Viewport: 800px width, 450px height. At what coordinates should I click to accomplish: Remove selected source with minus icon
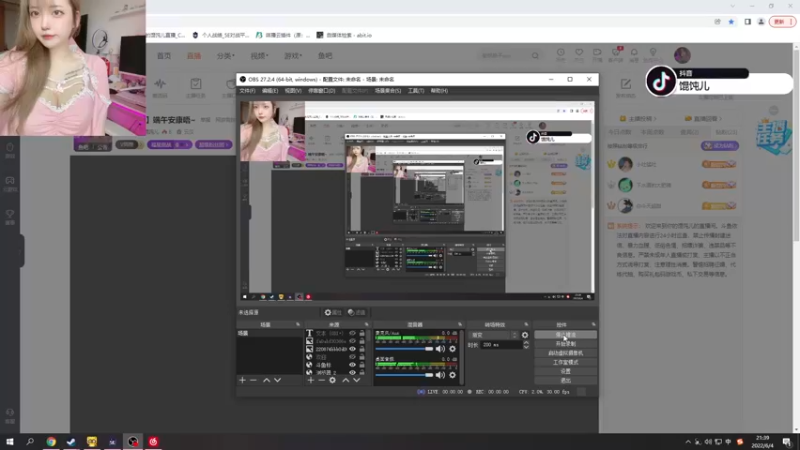pos(321,380)
